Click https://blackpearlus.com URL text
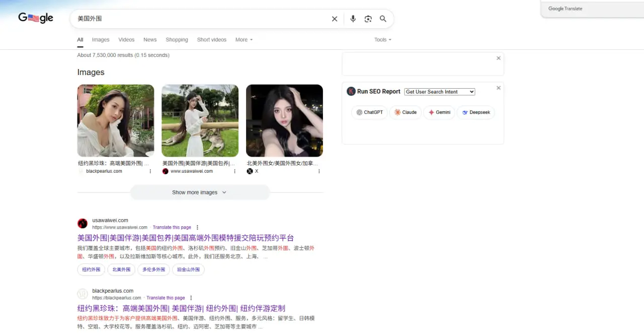This screenshot has height=336, width=644. coord(117,298)
